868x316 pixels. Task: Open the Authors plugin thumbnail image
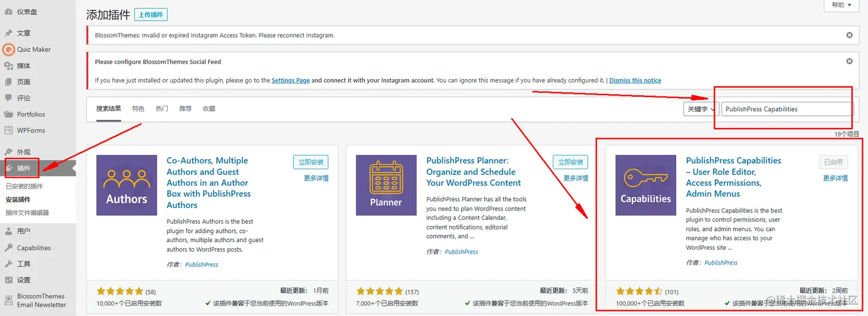tap(126, 185)
